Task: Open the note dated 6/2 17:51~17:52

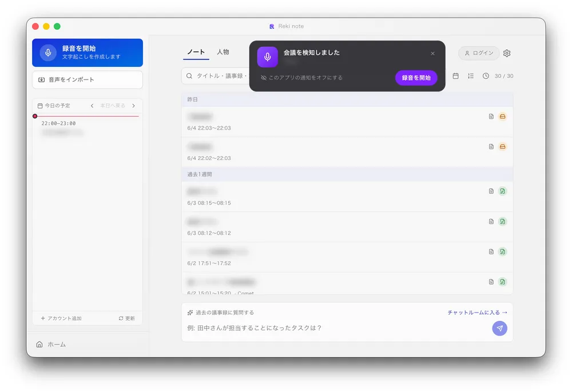Action: click(x=347, y=257)
